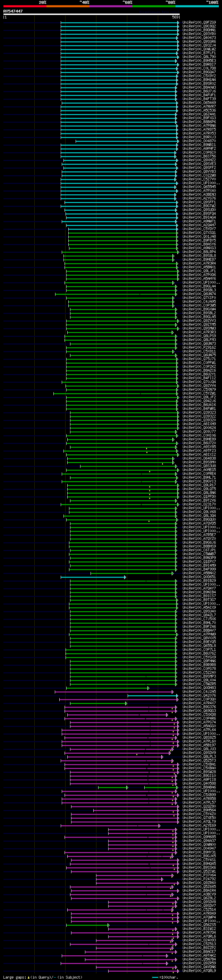The width and height of the screenshot is (222, 980).
Task: Select the label UniRef100_B9G6J6
Action: tap(199, 543)
